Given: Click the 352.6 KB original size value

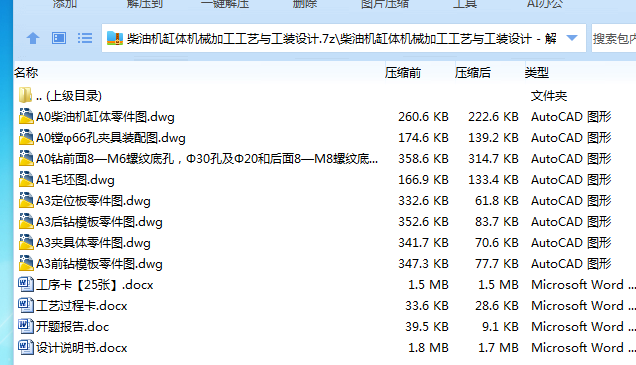Looking at the screenshot, I should pyautogui.click(x=423, y=222).
